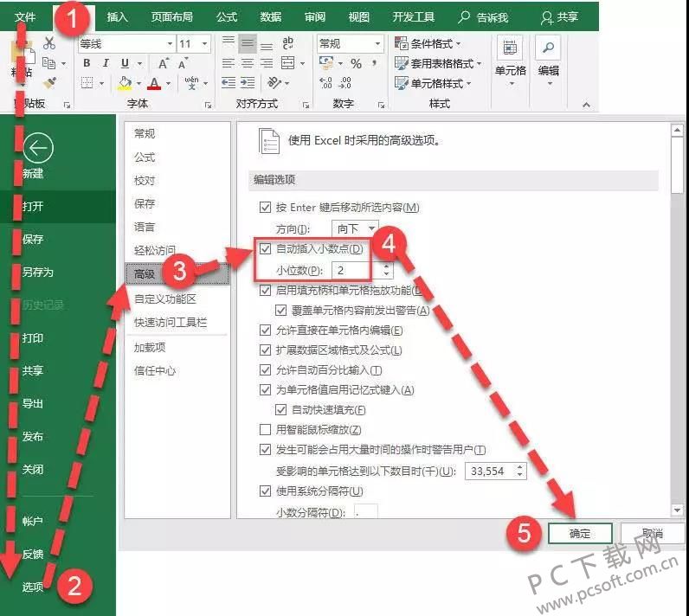689x616 pixels.
Task: Center text horizontally
Action: click(x=248, y=63)
